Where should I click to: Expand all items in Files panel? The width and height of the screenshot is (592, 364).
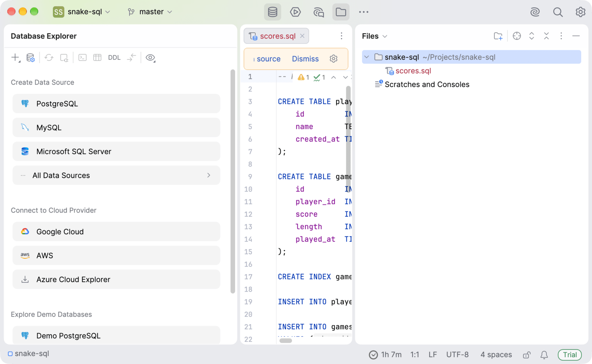click(532, 36)
